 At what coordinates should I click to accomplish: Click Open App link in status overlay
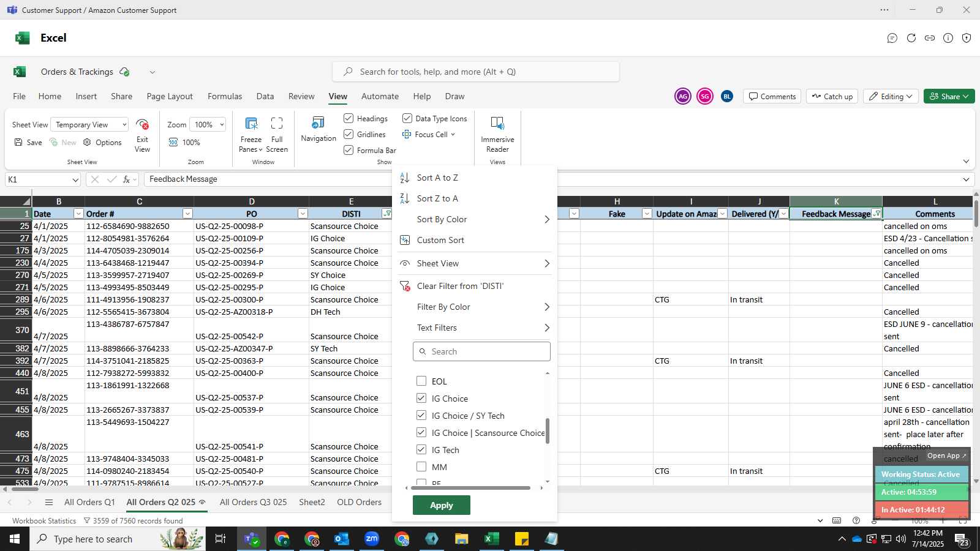click(946, 455)
